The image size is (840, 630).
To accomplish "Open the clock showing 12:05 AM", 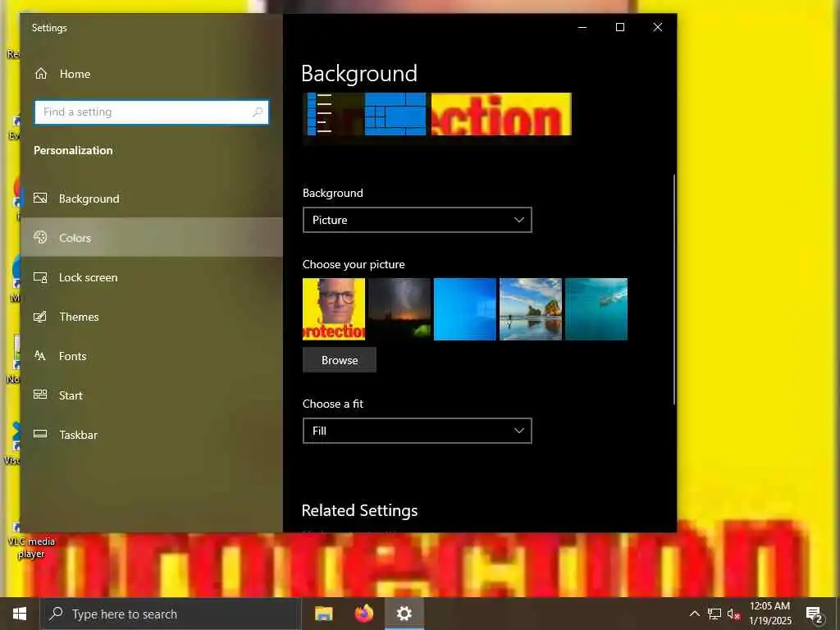I will [x=769, y=614].
